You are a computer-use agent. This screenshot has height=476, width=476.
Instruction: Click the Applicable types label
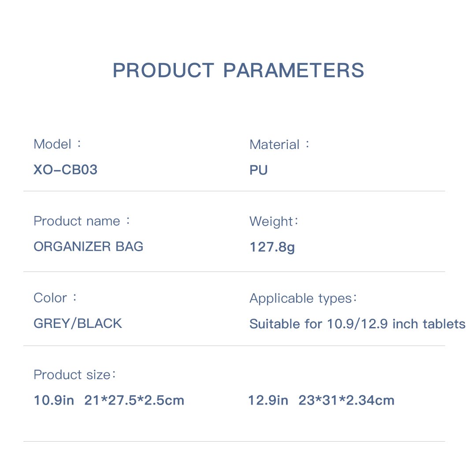coord(299,298)
